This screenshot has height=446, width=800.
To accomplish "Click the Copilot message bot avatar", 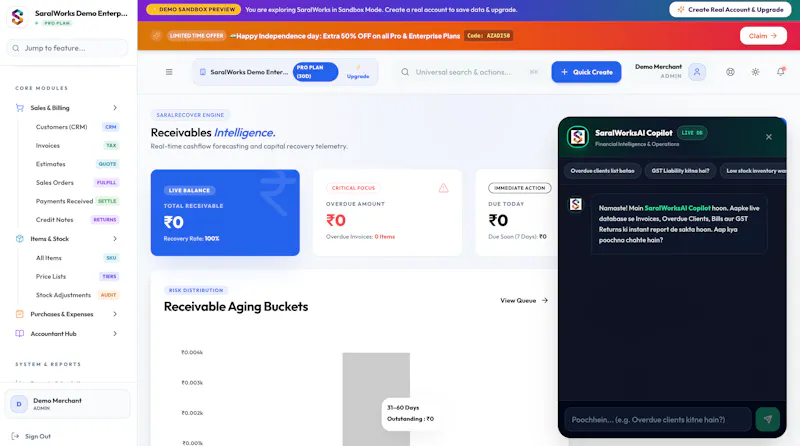I will coord(576,205).
